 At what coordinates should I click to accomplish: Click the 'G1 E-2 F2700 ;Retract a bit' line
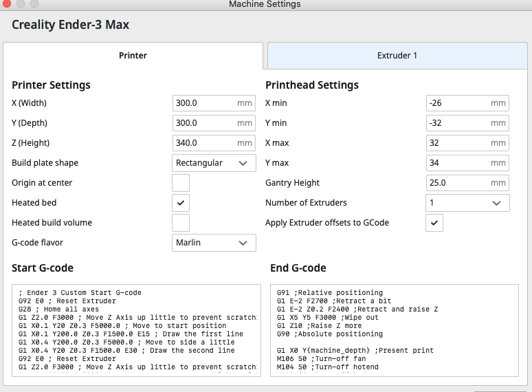coord(334,301)
